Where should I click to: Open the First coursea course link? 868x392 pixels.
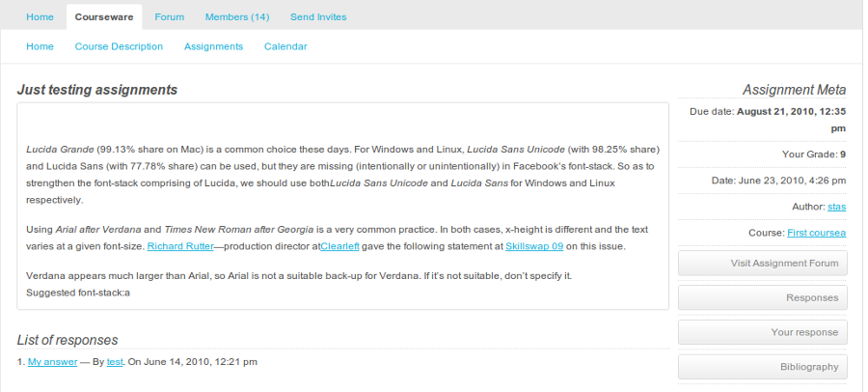point(817,233)
